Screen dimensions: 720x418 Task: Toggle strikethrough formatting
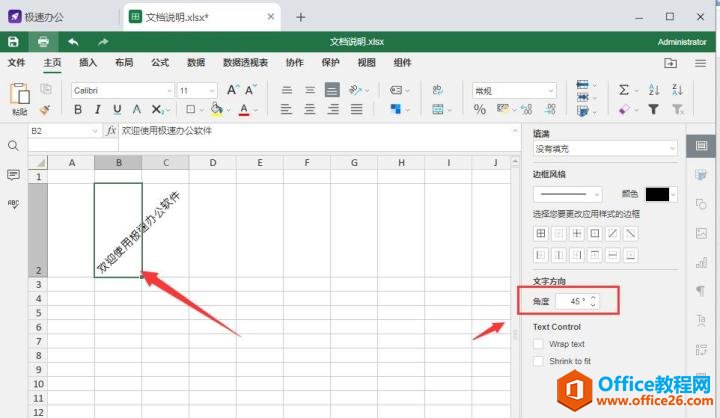point(136,109)
